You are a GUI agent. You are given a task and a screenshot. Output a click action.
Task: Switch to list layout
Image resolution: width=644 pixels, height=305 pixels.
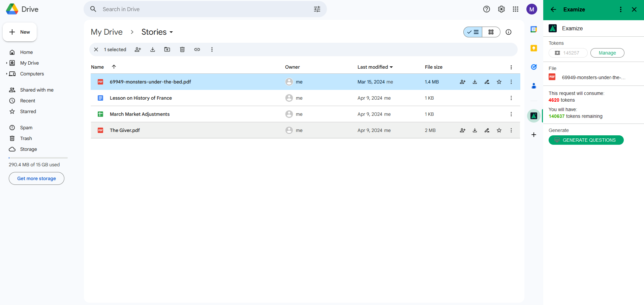tap(473, 32)
